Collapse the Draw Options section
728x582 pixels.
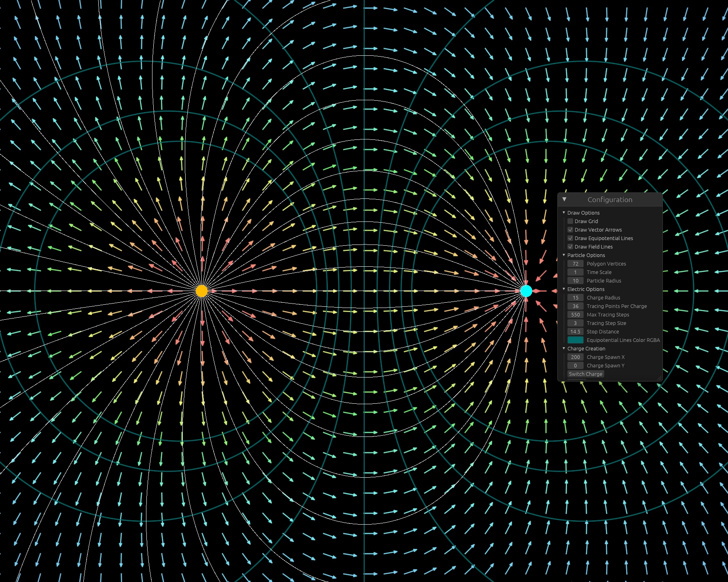coord(564,213)
